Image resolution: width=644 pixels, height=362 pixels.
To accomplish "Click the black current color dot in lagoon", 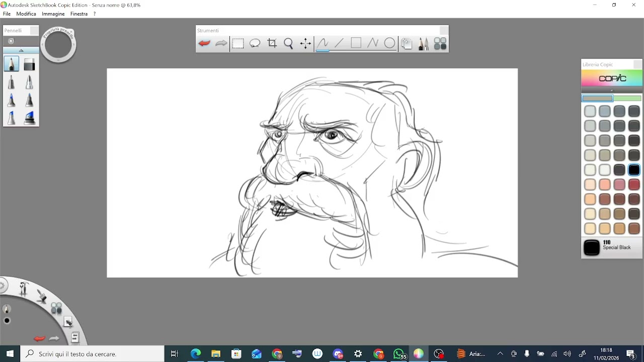I will point(7,321).
